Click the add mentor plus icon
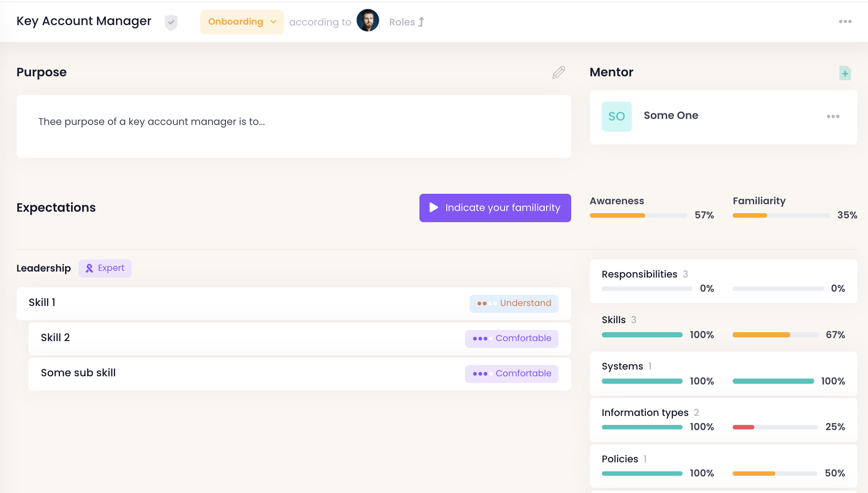The width and height of the screenshot is (868, 493). [845, 73]
